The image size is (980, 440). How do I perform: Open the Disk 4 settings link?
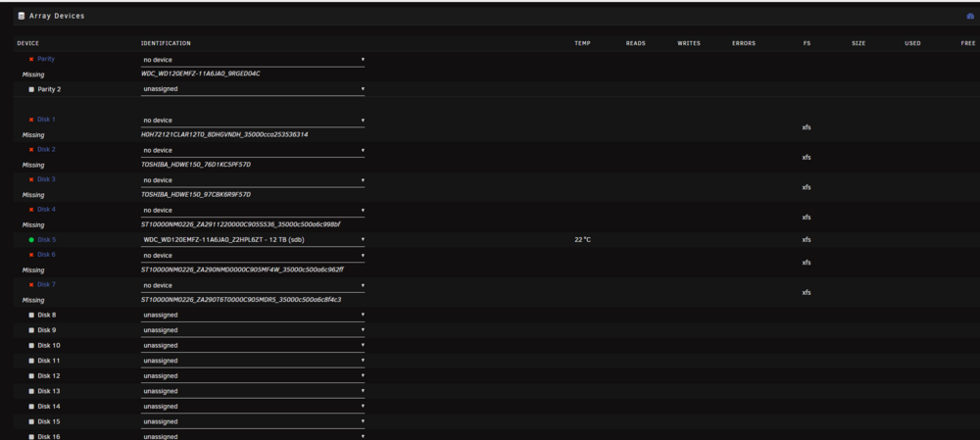coord(46,210)
